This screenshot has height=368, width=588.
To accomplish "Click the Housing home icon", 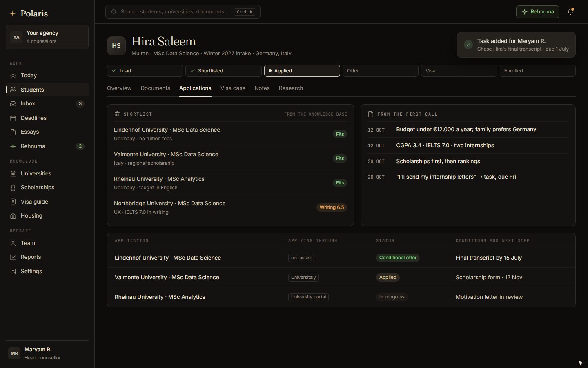I will coord(13,216).
